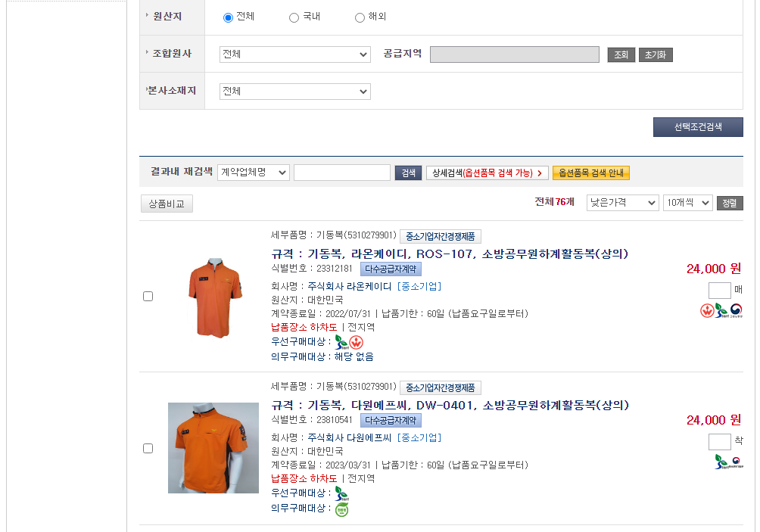Open DW-0401 orange shirt thumbnail
The width and height of the screenshot is (760, 532).
click(213, 448)
